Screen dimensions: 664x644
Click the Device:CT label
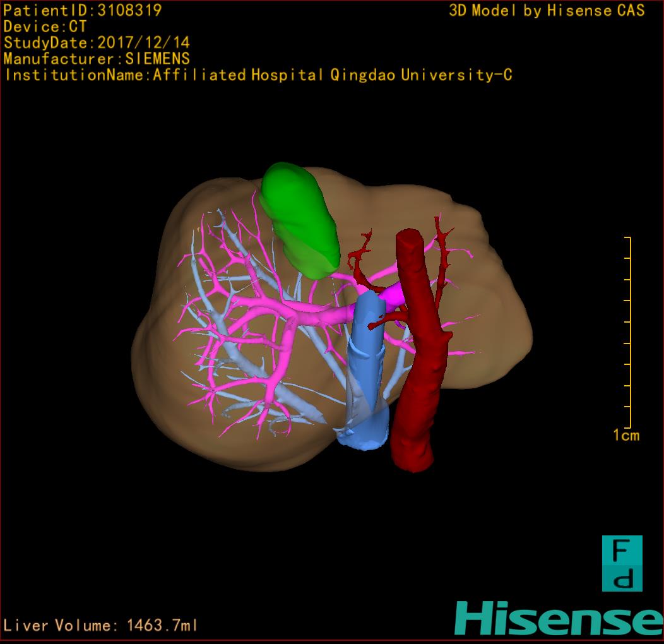(x=45, y=27)
